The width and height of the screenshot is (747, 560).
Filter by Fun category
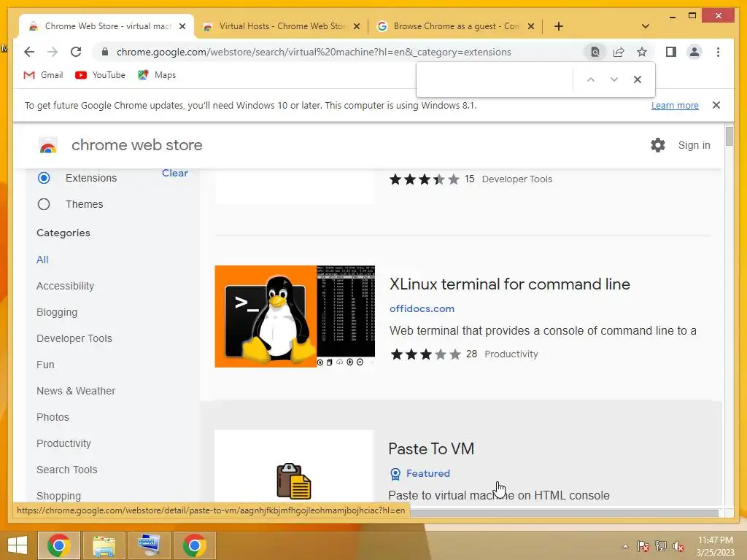pyautogui.click(x=45, y=365)
